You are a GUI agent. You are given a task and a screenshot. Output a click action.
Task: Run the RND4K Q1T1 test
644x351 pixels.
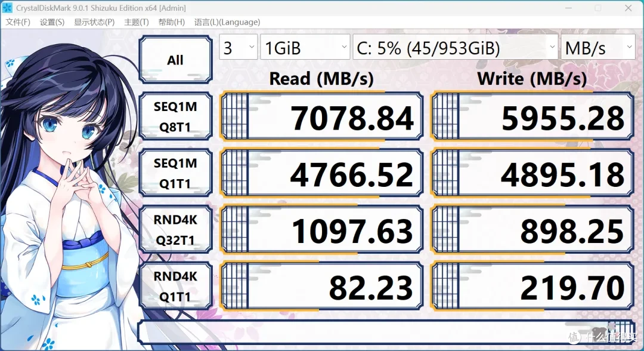coord(175,287)
